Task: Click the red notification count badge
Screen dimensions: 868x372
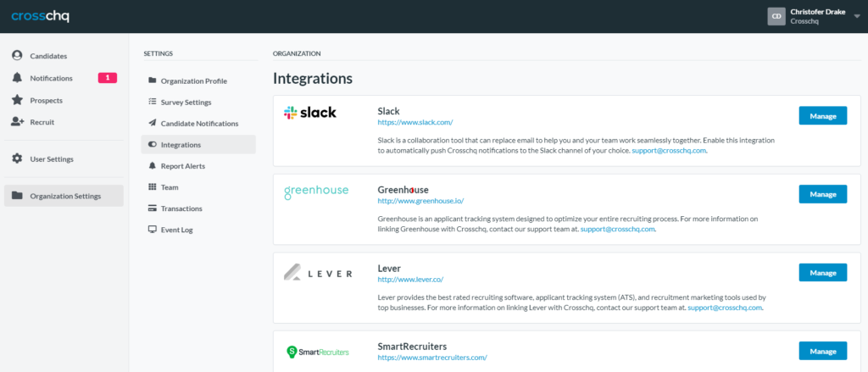Action: click(108, 78)
